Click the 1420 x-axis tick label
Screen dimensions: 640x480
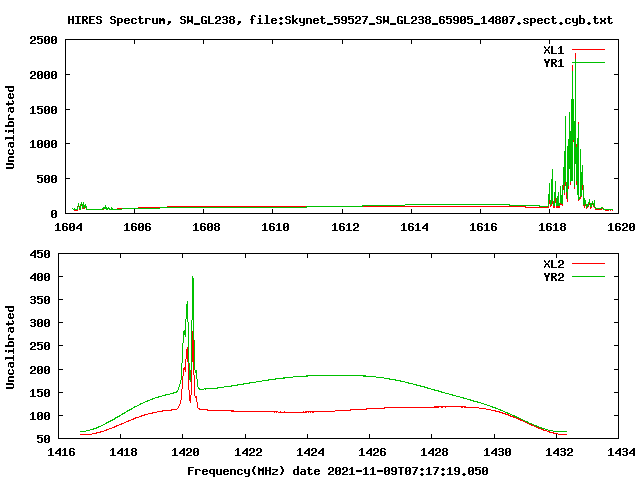pyautogui.click(x=185, y=452)
